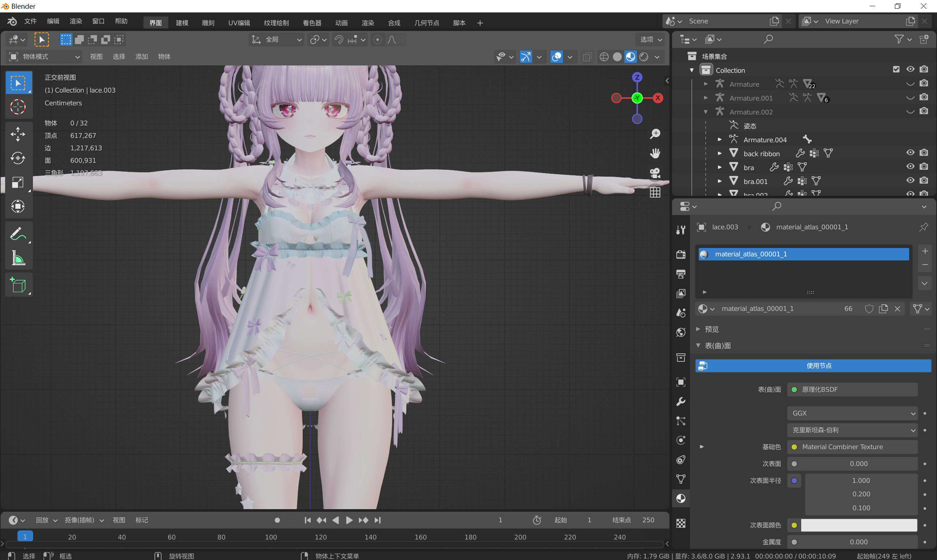The height and width of the screenshot is (560, 937).
Task: Select the Add Cube tool
Action: coord(18,285)
